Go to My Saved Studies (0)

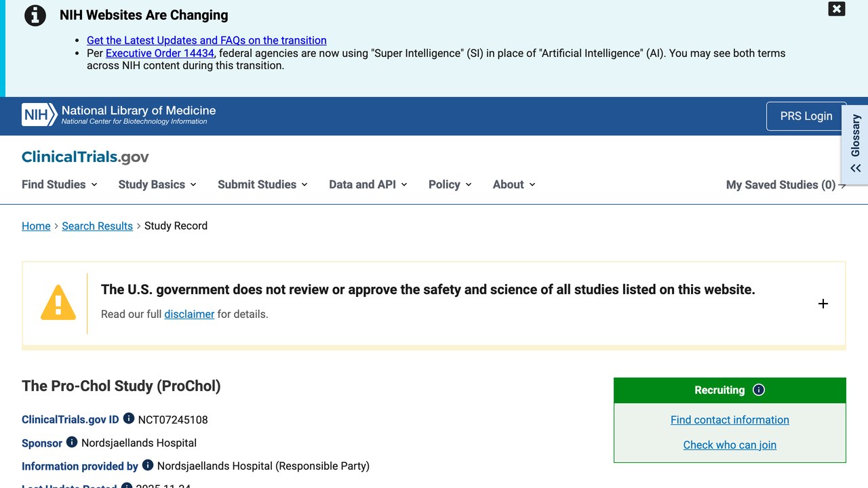(786, 185)
